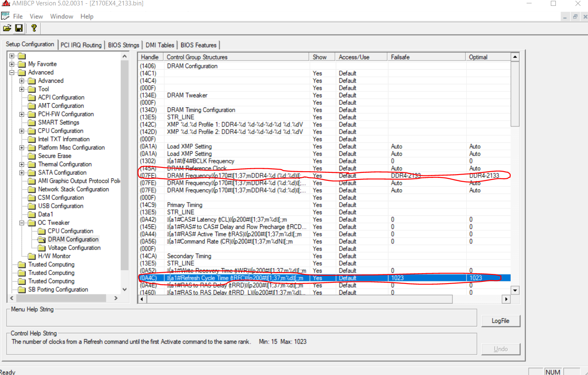Screen dimensions: 588x375
Task: Click the settings list scroll-right arrow
Action: click(506, 299)
